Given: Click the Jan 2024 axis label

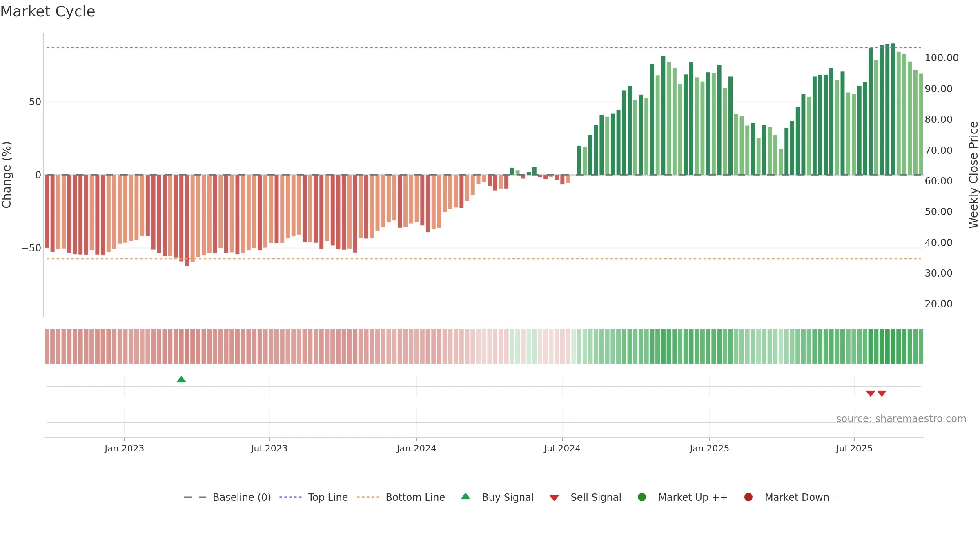Looking at the screenshot, I should 416,448.
